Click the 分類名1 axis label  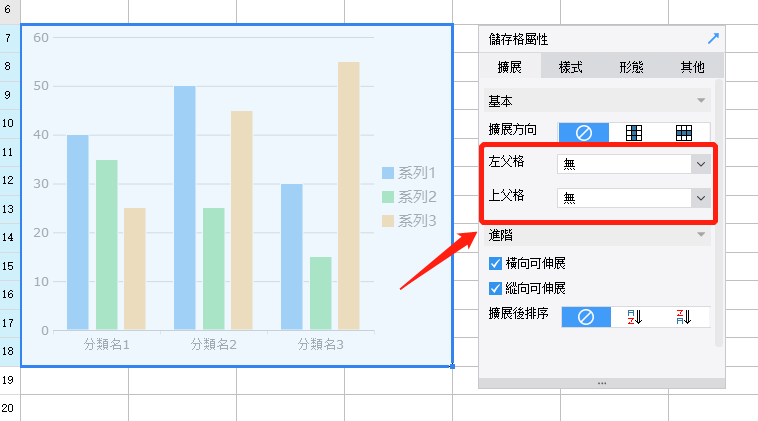tap(106, 345)
